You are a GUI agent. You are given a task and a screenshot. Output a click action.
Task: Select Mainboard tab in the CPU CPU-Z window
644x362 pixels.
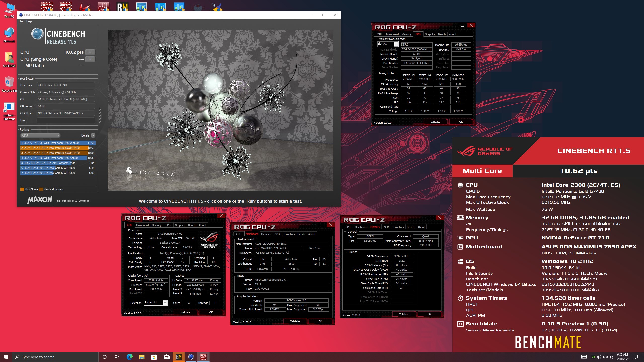click(x=142, y=225)
